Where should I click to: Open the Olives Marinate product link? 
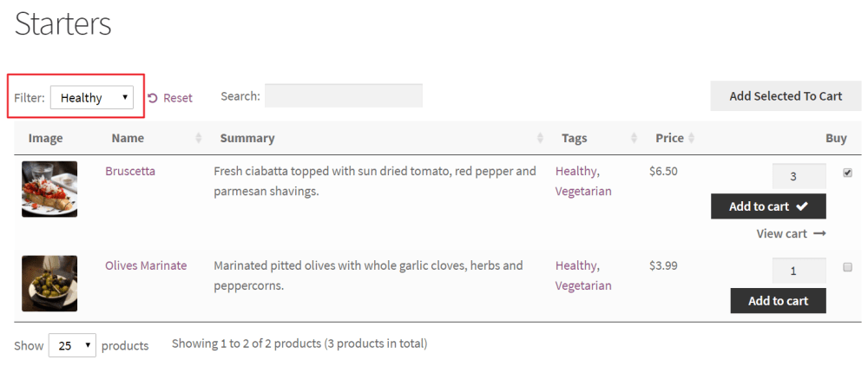146,265
